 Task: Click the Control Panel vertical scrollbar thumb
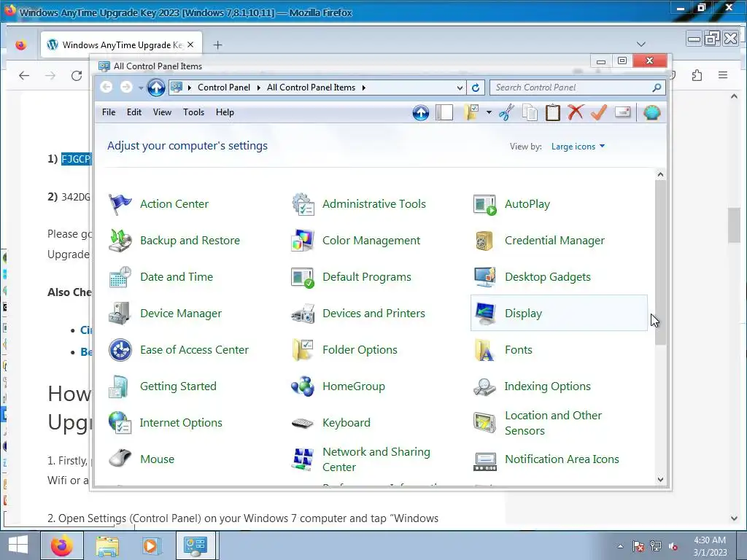pyautogui.click(x=660, y=262)
